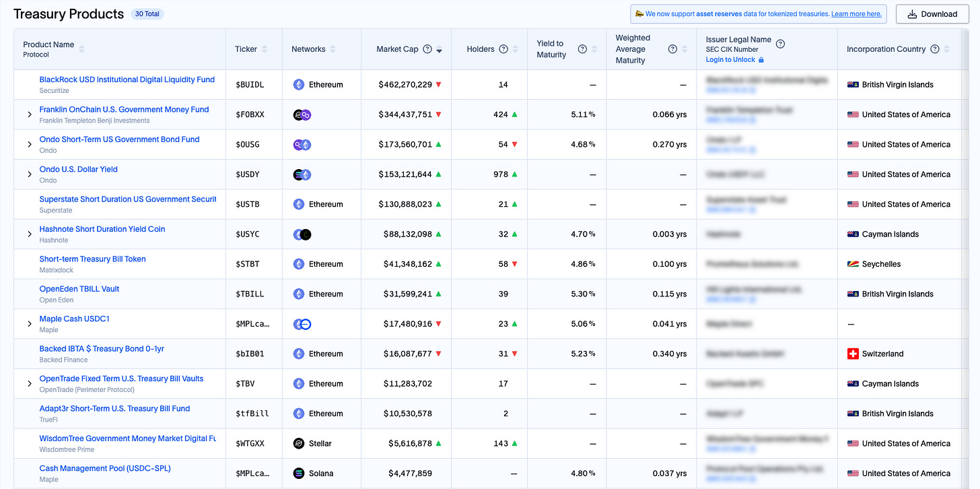Click the Download button

pyautogui.click(x=932, y=14)
